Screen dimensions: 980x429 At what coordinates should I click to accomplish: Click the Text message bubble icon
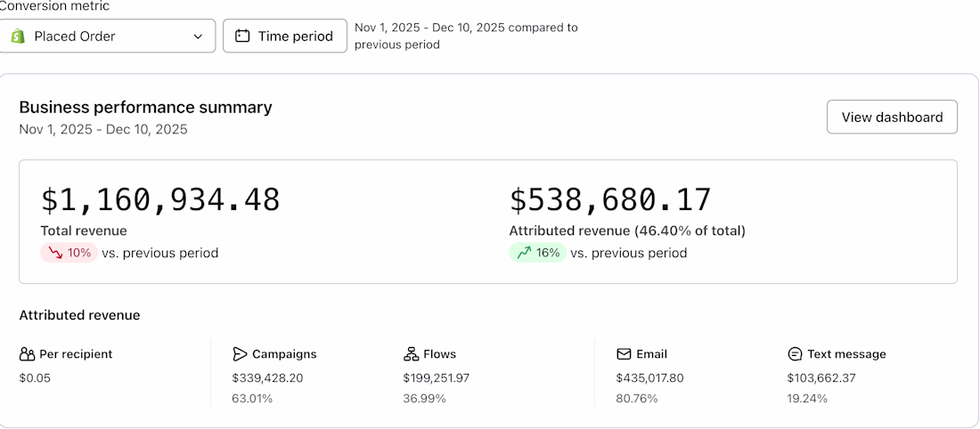tap(795, 354)
